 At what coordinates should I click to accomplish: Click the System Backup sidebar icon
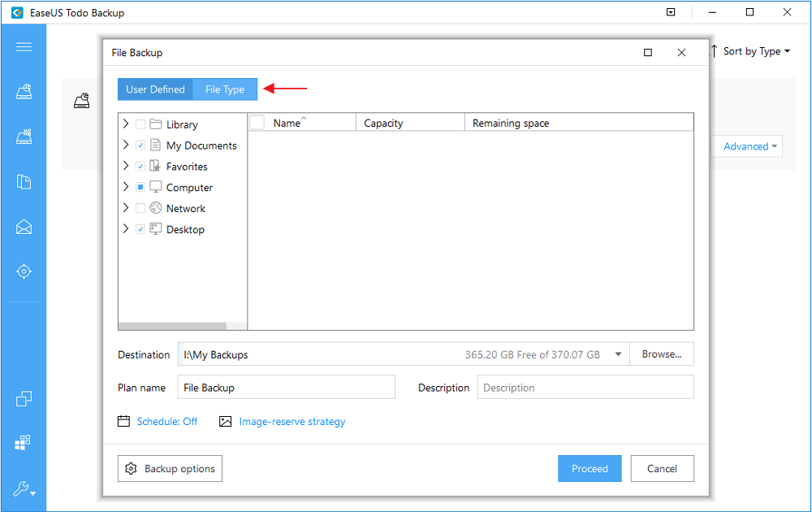(x=24, y=137)
